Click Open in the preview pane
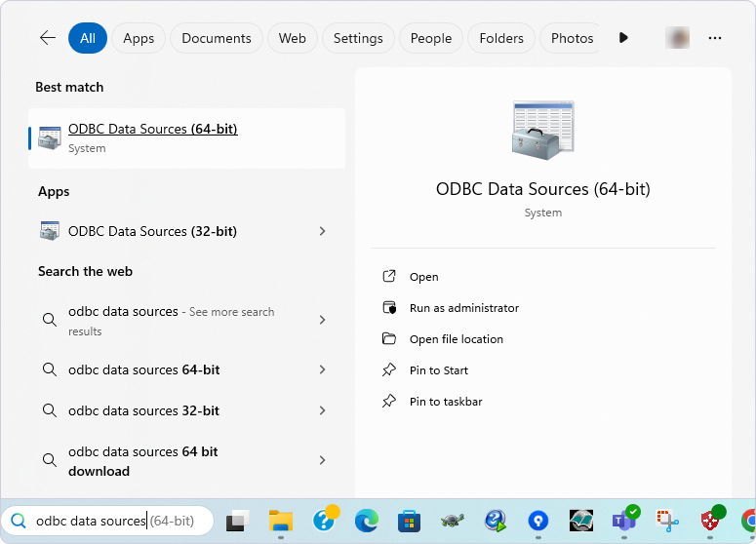 (423, 277)
